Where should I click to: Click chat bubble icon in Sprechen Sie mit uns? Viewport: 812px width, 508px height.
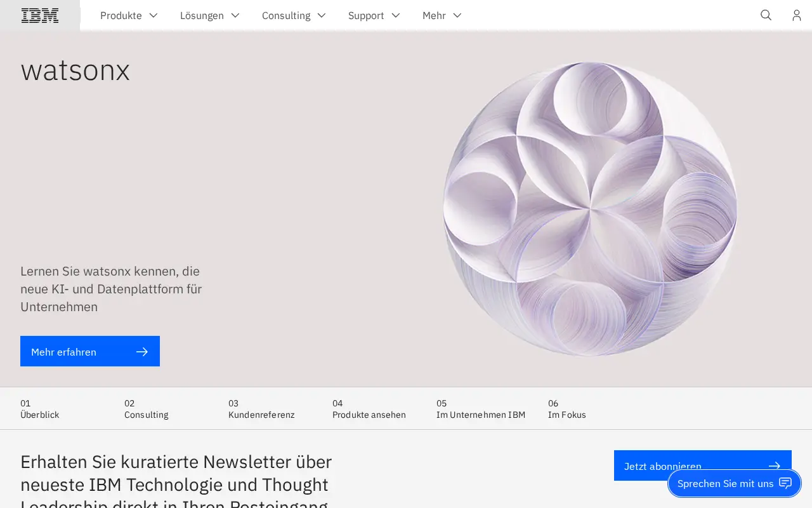tap(785, 483)
